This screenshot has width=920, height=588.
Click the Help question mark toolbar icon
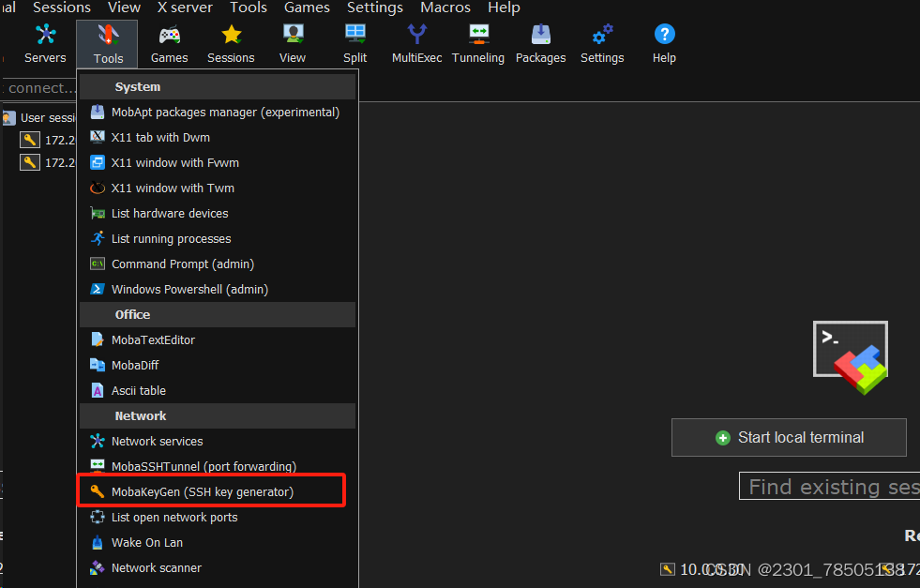click(x=664, y=34)
